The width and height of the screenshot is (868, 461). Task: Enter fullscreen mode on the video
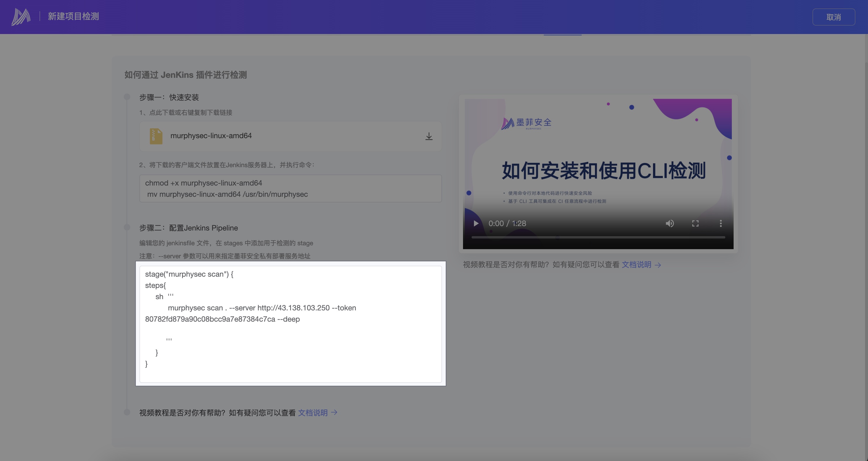tap(695, 223)
